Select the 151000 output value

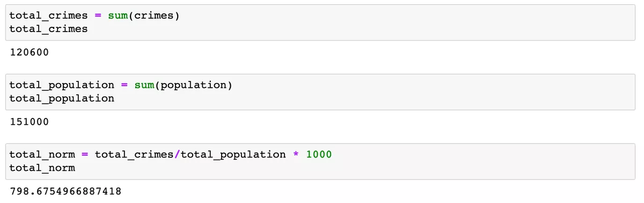[29, 122]
